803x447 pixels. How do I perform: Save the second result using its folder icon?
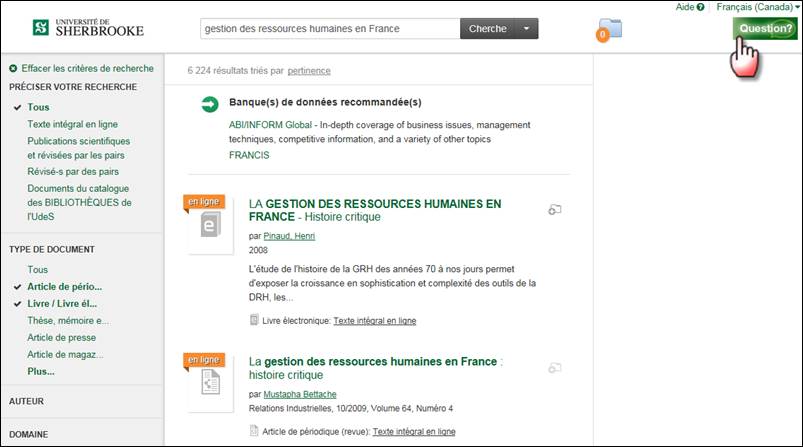[555, 368]
